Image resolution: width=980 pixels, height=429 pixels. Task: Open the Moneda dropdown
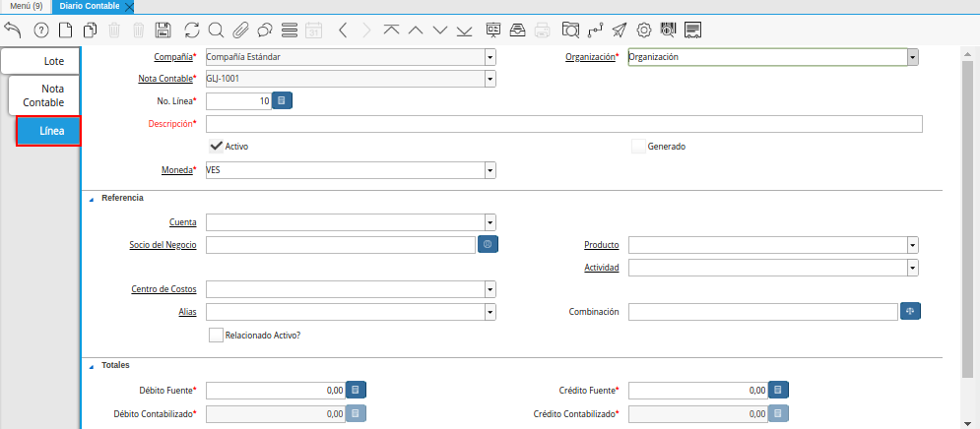(490, 170)
